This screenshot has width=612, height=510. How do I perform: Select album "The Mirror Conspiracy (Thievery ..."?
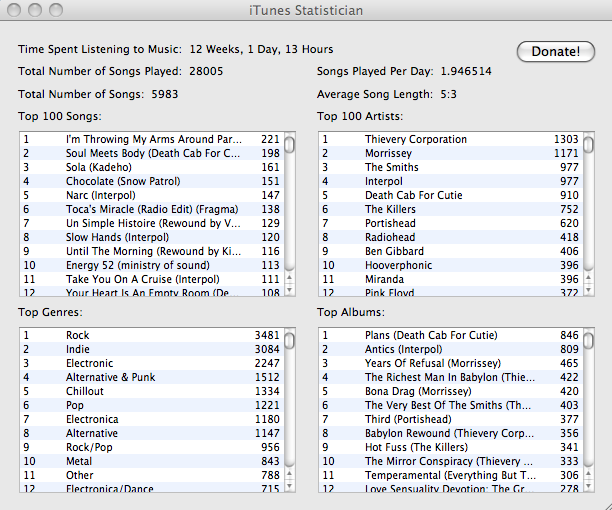451,462
